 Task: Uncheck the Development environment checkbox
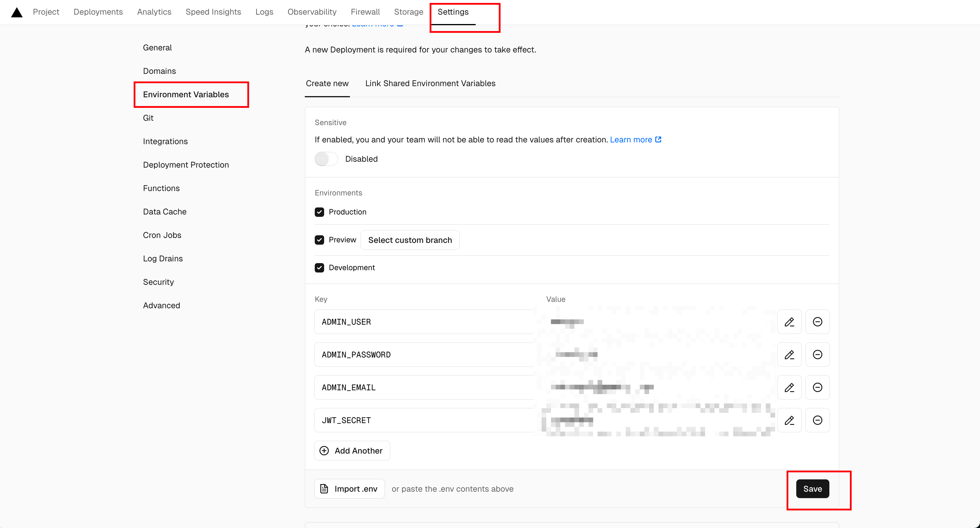(x=319, y=268)
